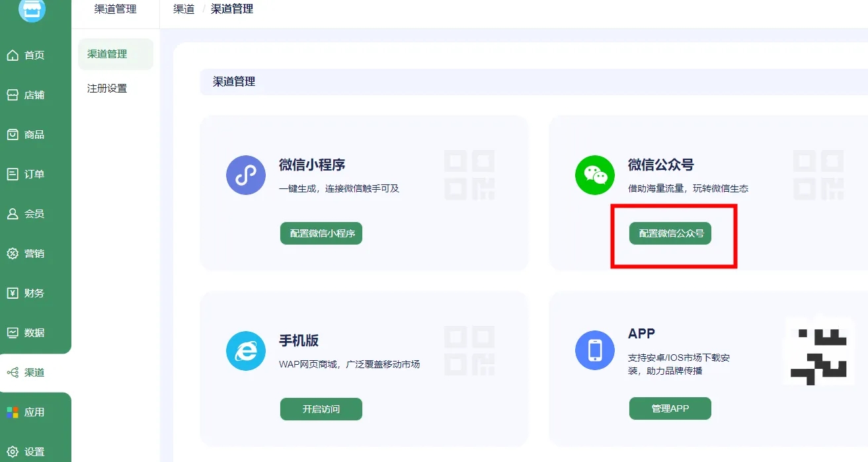
Task: Select 渠道管理 in the left submenu
Action: coord(107,54)
